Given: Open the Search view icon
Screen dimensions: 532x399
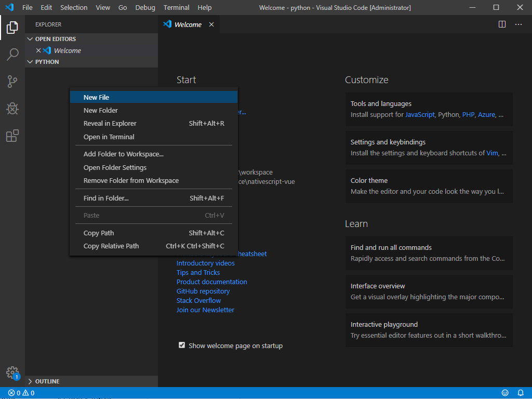Looking at the screenshot, I should 12,54.
